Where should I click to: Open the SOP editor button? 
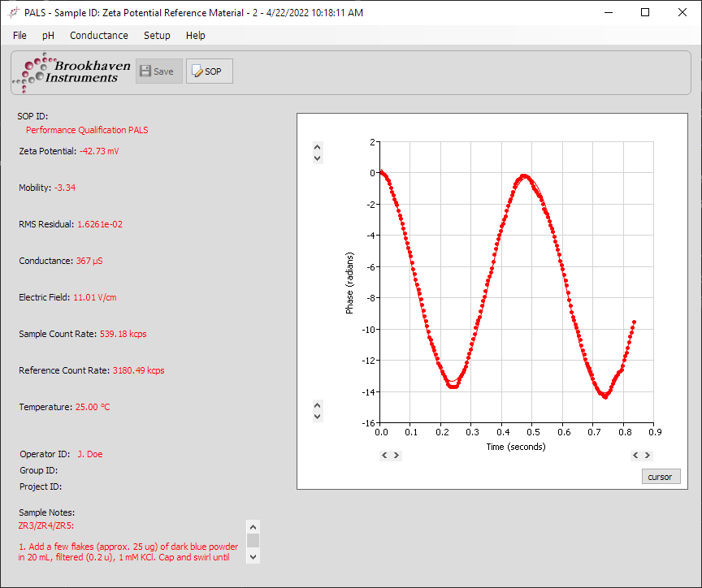(209, 71)
